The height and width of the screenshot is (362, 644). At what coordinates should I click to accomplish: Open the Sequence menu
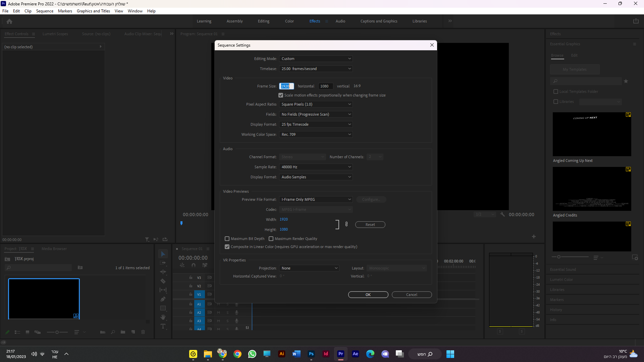(45, 11)
